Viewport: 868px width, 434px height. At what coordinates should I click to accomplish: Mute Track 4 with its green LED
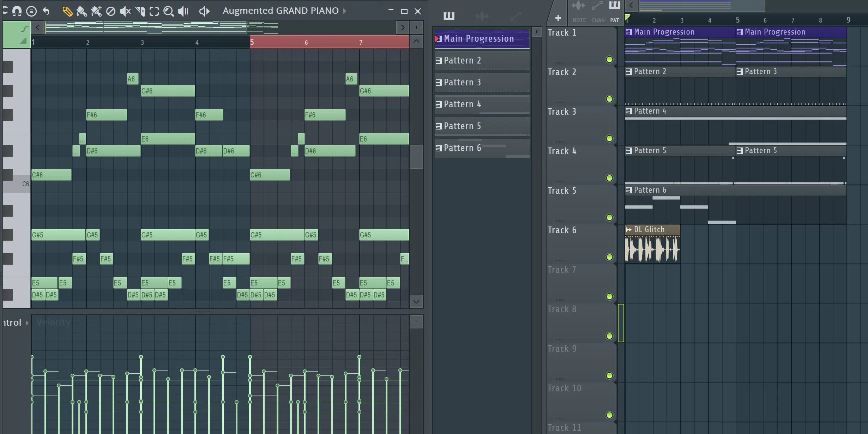point(609,178)
